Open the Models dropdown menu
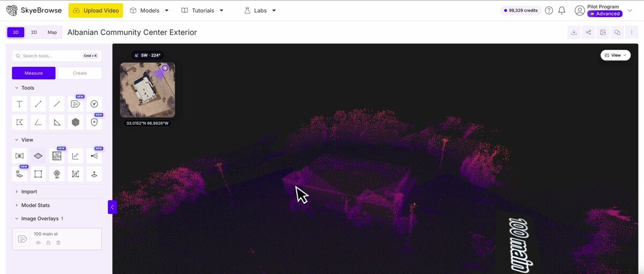644x274 pixels. click(150, 10)
